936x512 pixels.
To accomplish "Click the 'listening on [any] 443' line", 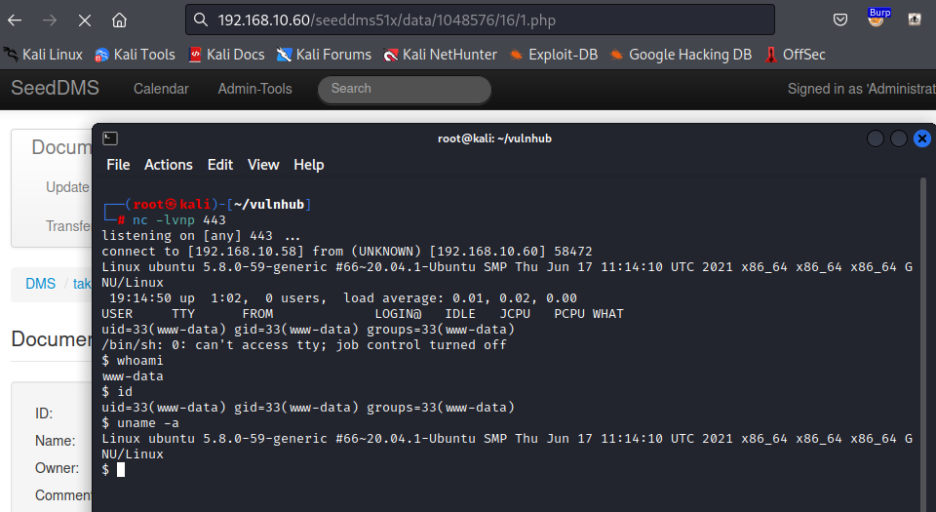I will 201,236.
